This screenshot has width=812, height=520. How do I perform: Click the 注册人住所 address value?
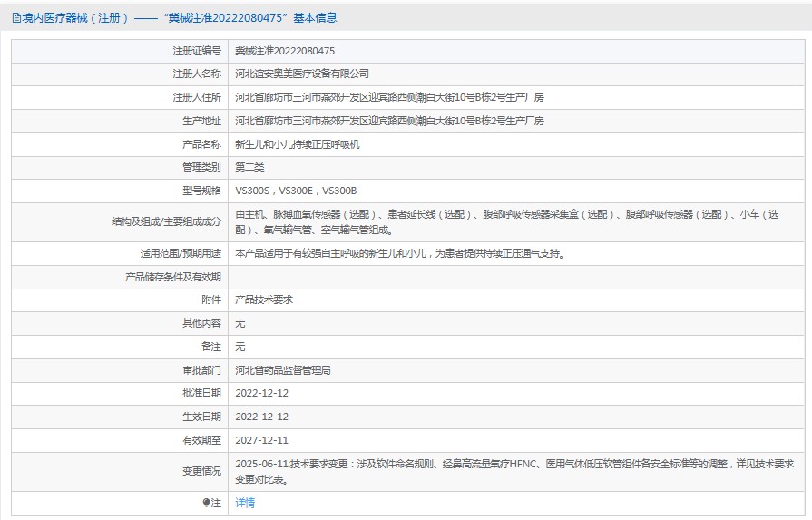[x=389, y=97]
